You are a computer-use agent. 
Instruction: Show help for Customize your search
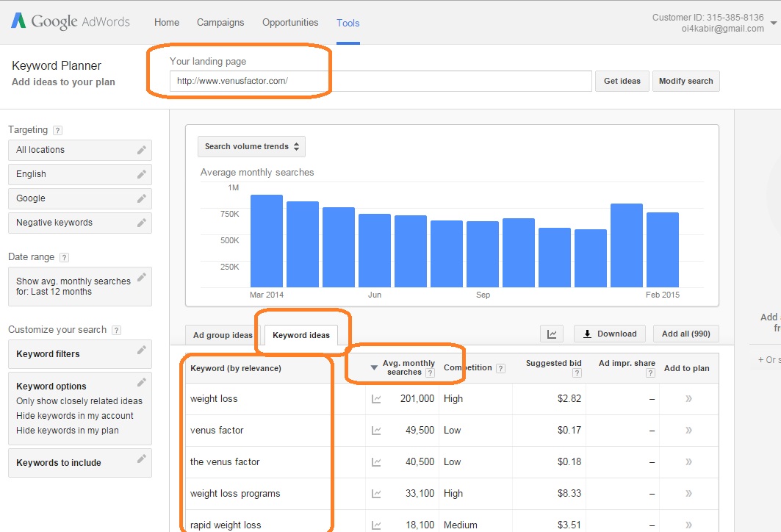pyautogui.click(x=117, y=330)
